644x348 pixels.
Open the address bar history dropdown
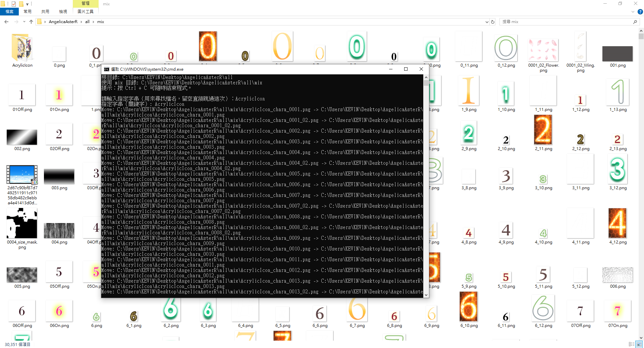pos(487,22)
